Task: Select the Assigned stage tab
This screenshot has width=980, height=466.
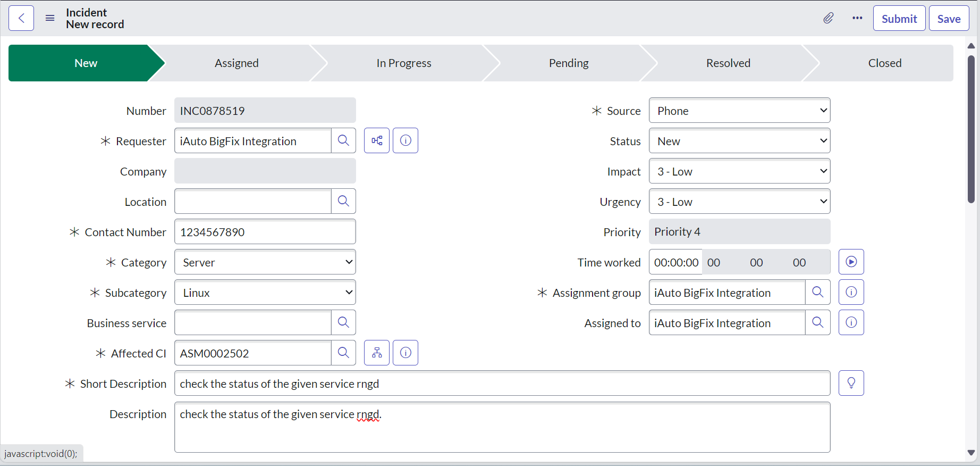Action: pos(236,63)
